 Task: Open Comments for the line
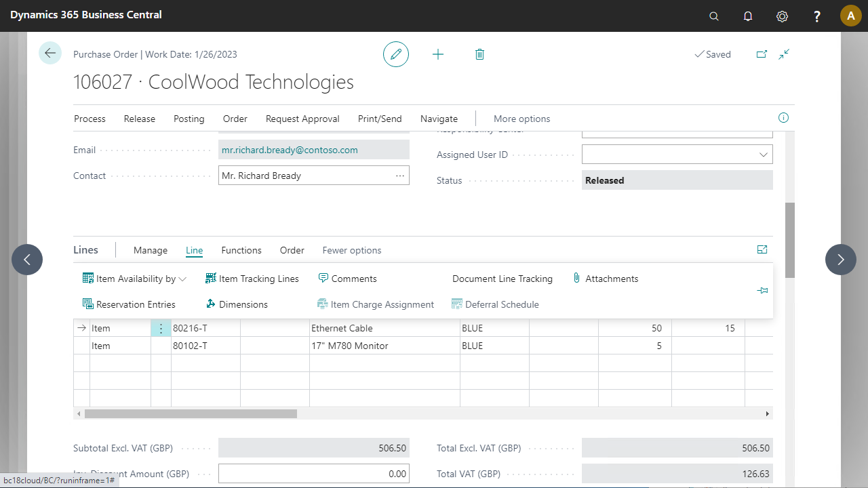tap(347, 279)
